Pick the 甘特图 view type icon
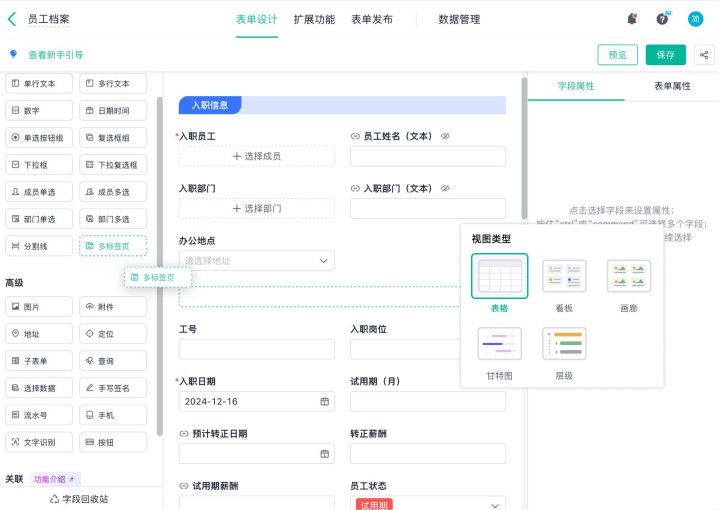 (499, 343)
